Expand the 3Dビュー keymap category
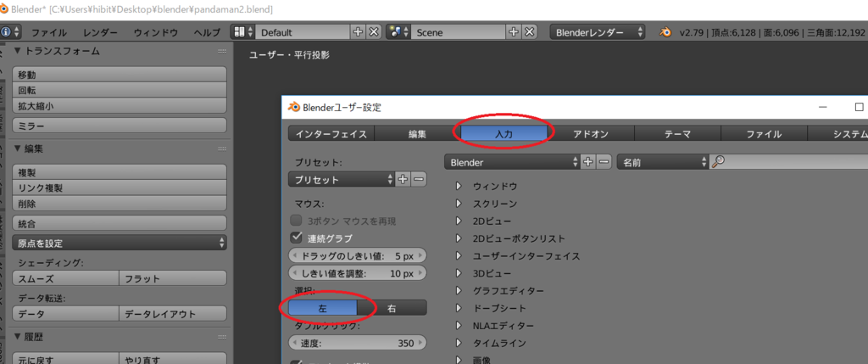The height and width of the screenshot is (364, 868). [459, 273]
